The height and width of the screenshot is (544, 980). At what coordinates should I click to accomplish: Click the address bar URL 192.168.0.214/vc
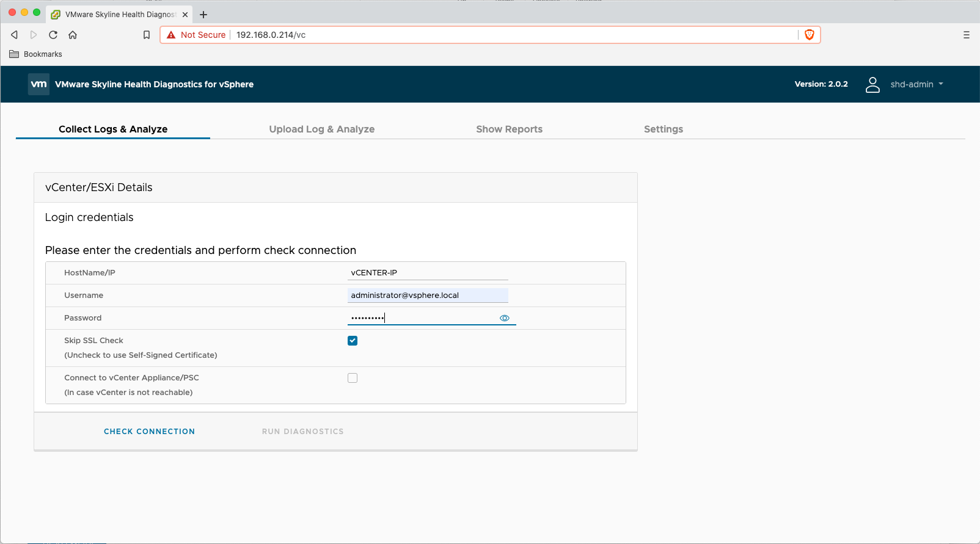[271, 35]
